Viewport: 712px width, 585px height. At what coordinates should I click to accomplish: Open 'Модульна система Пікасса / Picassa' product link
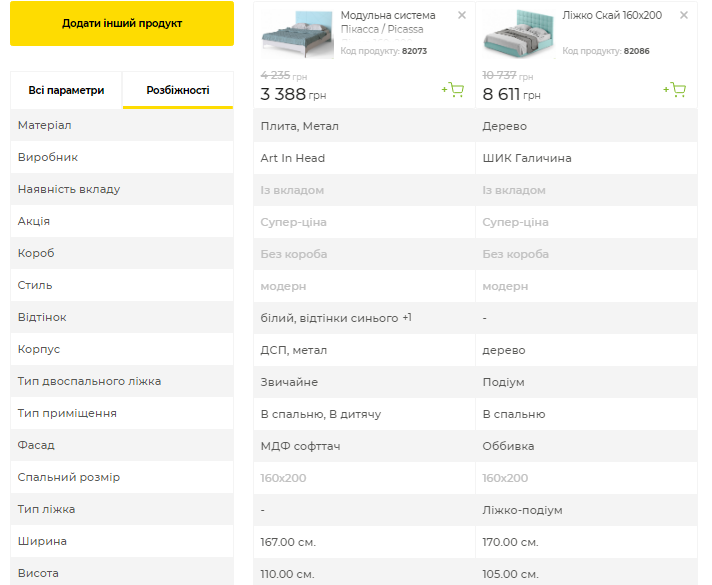[x=388, y=22]
